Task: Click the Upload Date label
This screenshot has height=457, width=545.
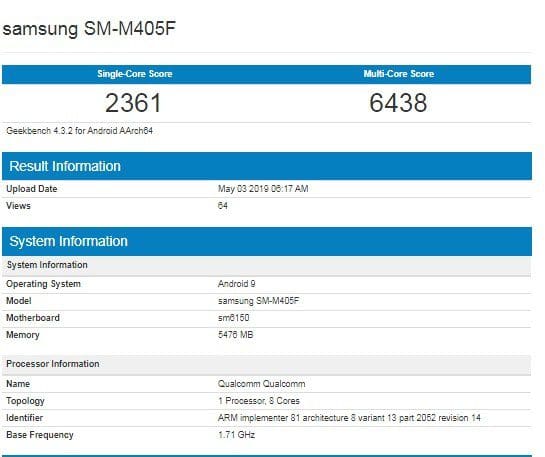Action: [32, 189]
